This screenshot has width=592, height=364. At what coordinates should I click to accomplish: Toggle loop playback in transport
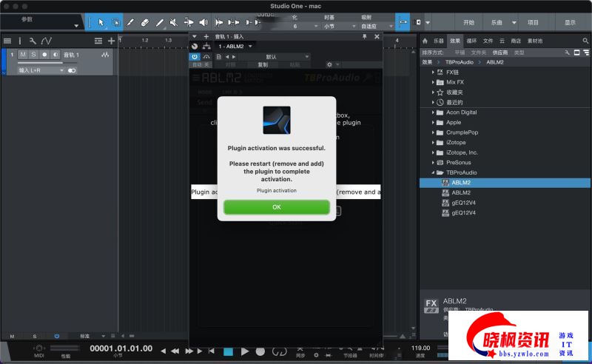click(x=279, y=351)
